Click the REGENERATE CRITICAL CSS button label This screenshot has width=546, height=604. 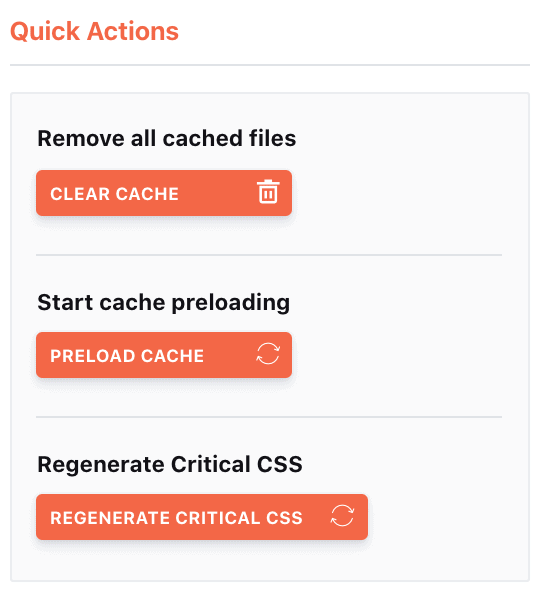(176, 518)
